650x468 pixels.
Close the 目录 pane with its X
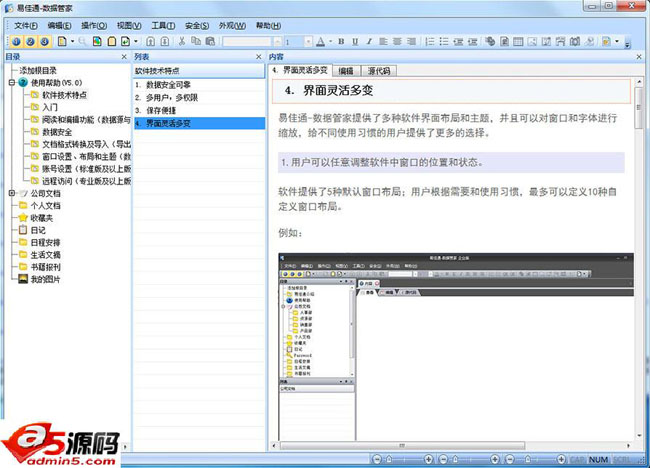click(x=124, y=57)
